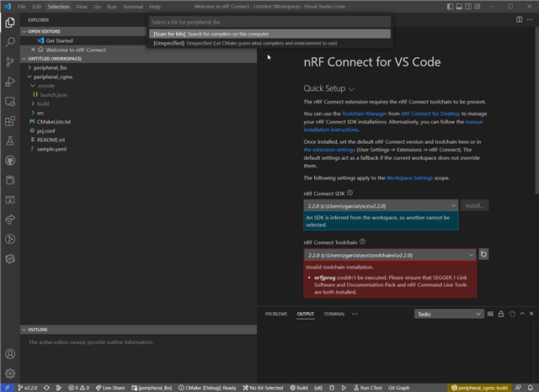Click the nRF Connect SDK info icon

click(350, 193)
